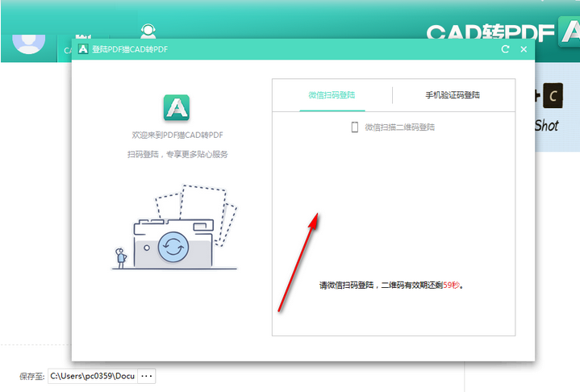
Task: Switch to the 手机验证码登陆 tab
Action: (x=453, y=95)
